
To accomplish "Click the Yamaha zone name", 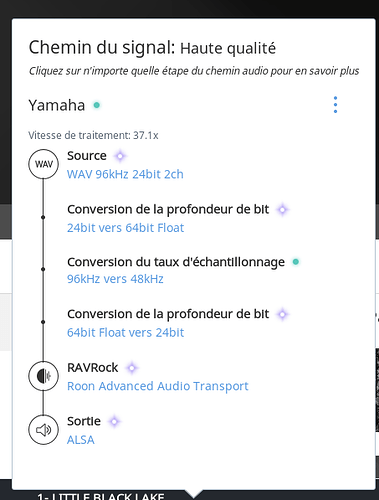I will pos(57,105).
